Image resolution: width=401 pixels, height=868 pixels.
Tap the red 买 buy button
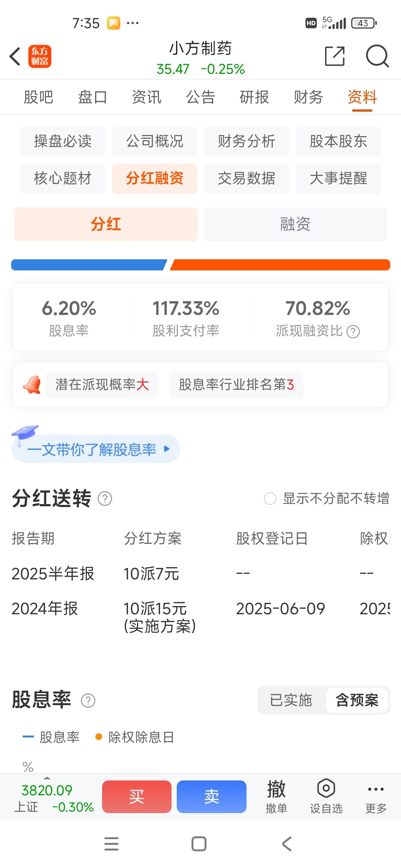click(x=137, y=796)
